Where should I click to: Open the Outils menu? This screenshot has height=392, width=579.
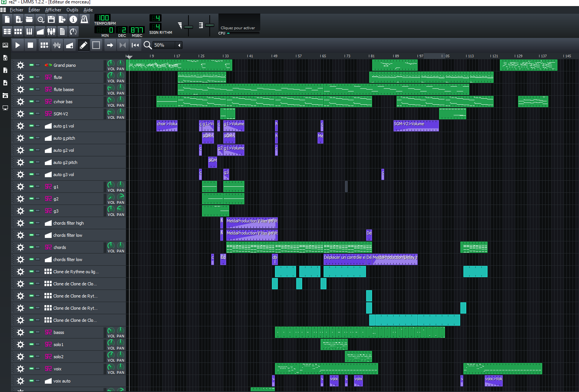point(72,10)
